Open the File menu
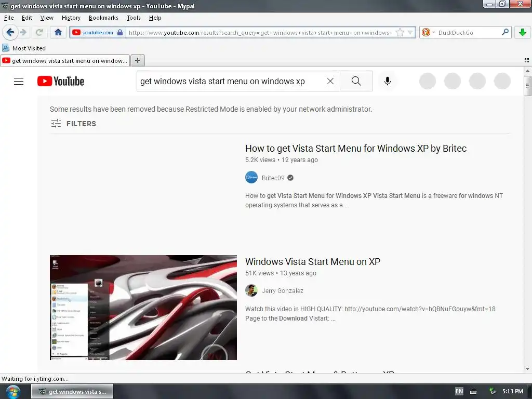The height and width of the screenshot is (399, 532). pos(9,18)
